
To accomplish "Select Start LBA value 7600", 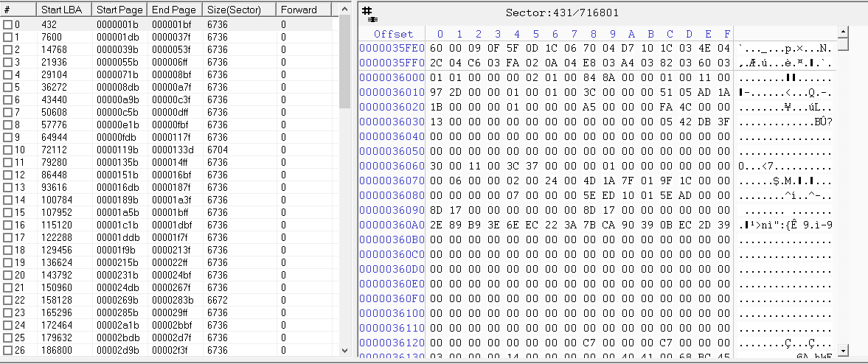I will 51,37.
